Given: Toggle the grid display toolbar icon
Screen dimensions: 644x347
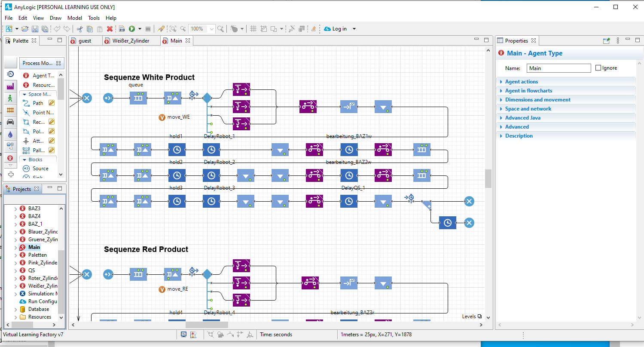Looking at the screenshot, I should coord(253,29).
